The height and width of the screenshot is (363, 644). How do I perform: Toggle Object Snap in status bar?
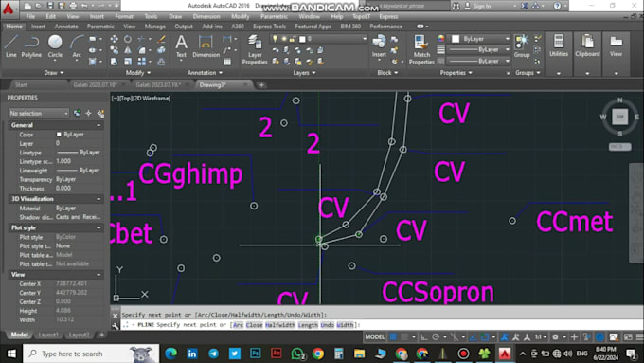pyautogui.click(x=485, y=337)
